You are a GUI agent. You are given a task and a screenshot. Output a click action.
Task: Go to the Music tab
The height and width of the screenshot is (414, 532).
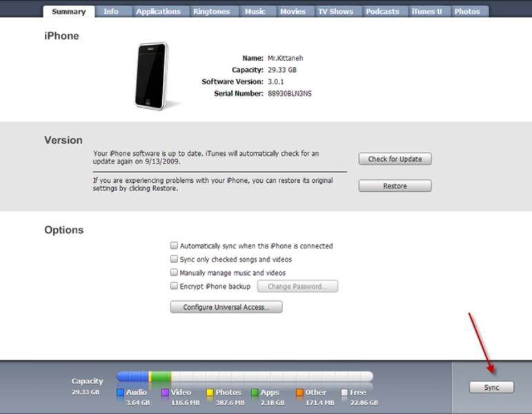[x=255, y=12]
